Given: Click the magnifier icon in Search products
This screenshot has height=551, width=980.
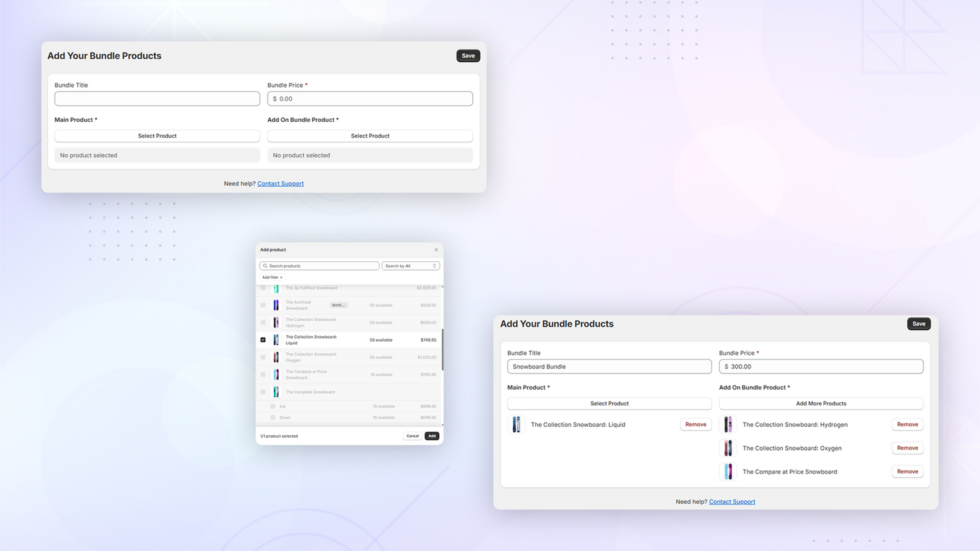Looking at the screenshot, I should pos(265,266).
